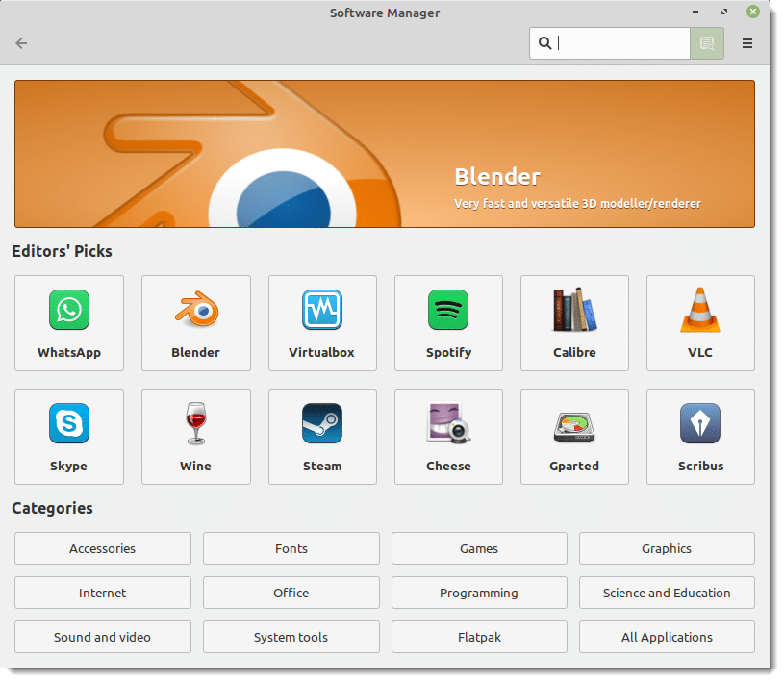Image resolution: width=784 pixels, height=682 pixels.
Task: Browse the Sound and video category
Action: 103,639
